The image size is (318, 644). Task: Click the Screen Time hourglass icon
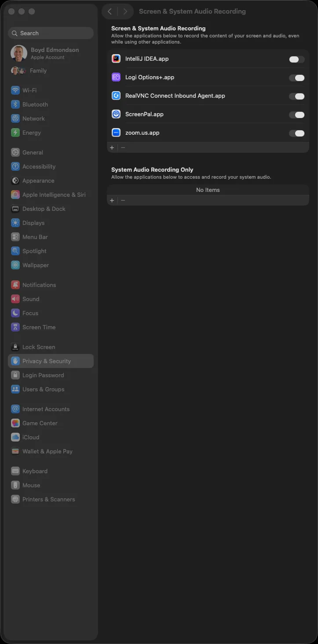coord(15,327)
